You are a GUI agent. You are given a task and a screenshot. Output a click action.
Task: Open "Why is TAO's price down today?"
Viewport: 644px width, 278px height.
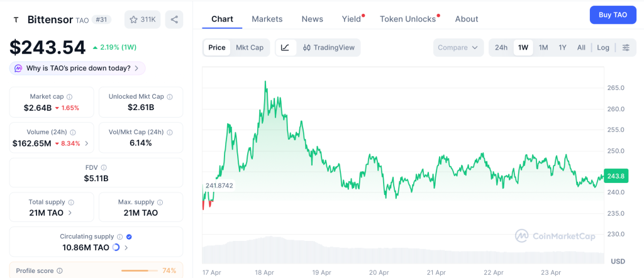[77, 68]
